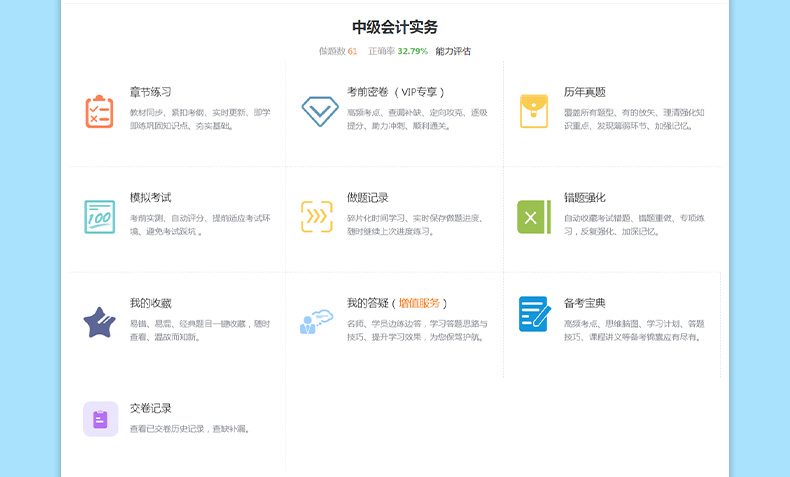Screen dimensions: 790x477
Task: Open 备考宝典 heading link
Action: [584, 303]
